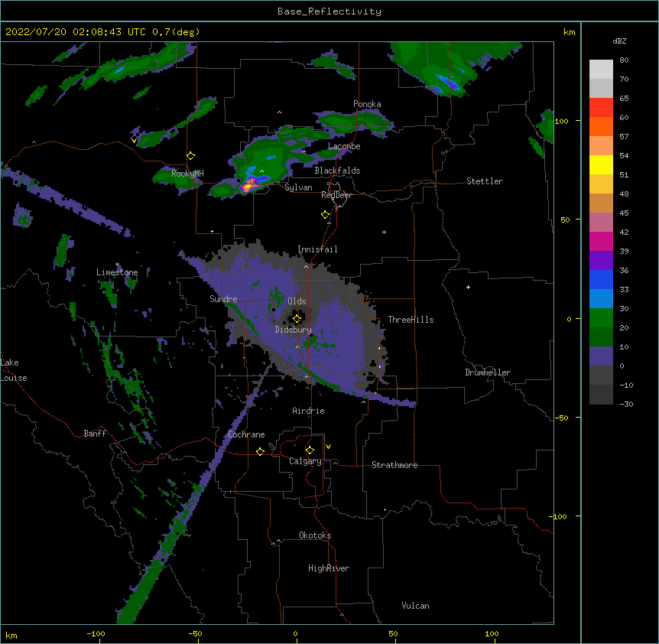Click the white plus marker west of Drumheller region

(468, 287)
